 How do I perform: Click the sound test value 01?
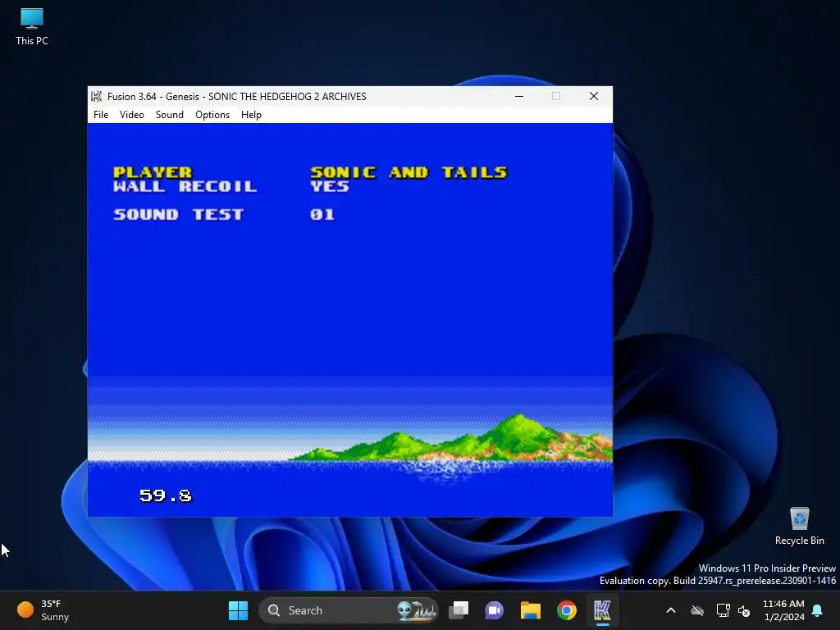click(x=322, y=214)
